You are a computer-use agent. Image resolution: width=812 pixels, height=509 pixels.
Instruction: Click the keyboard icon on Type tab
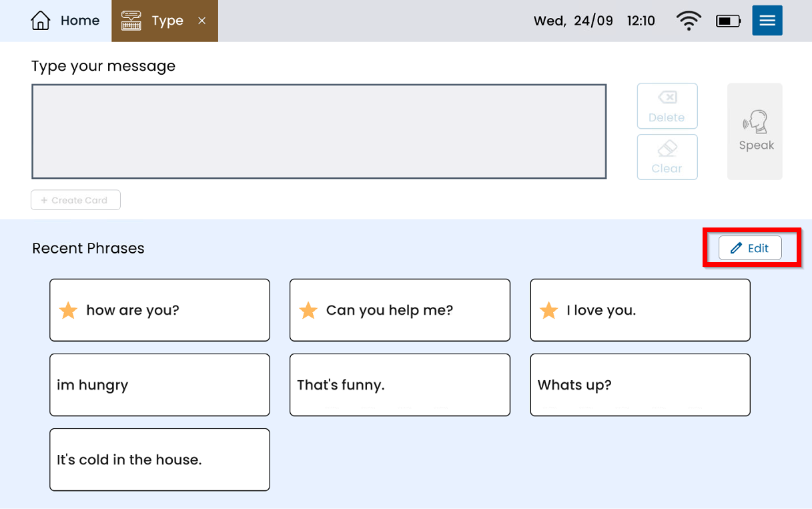pos(131,21)
